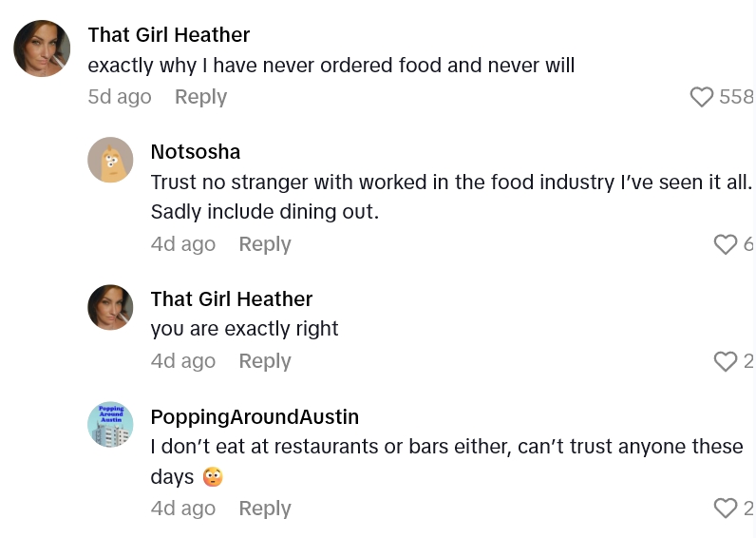Reply to PoppingAroundAustin's comment

[x=264, y=509]
